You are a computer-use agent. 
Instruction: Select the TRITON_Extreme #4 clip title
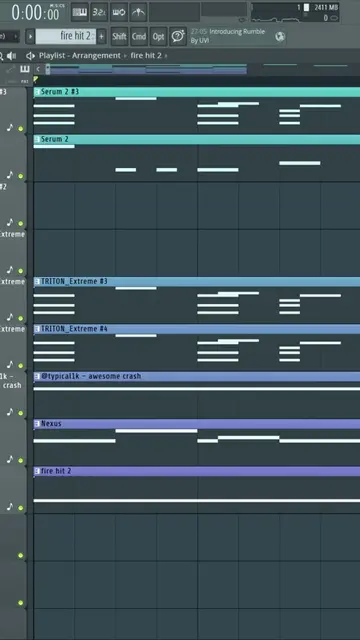197,329
